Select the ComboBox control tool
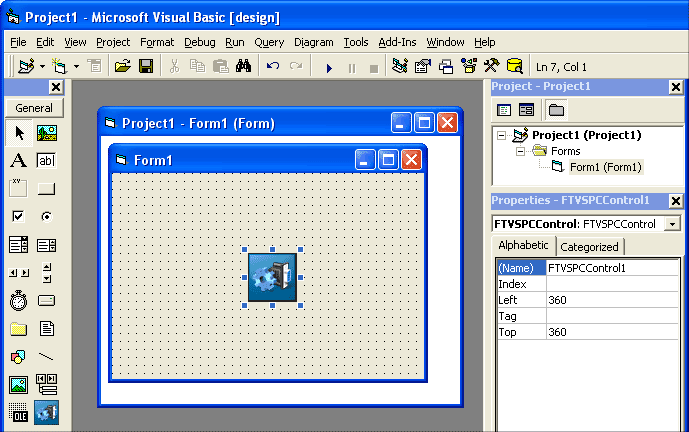This screenshot has width=689, height=432. click(x=18, y=245)
